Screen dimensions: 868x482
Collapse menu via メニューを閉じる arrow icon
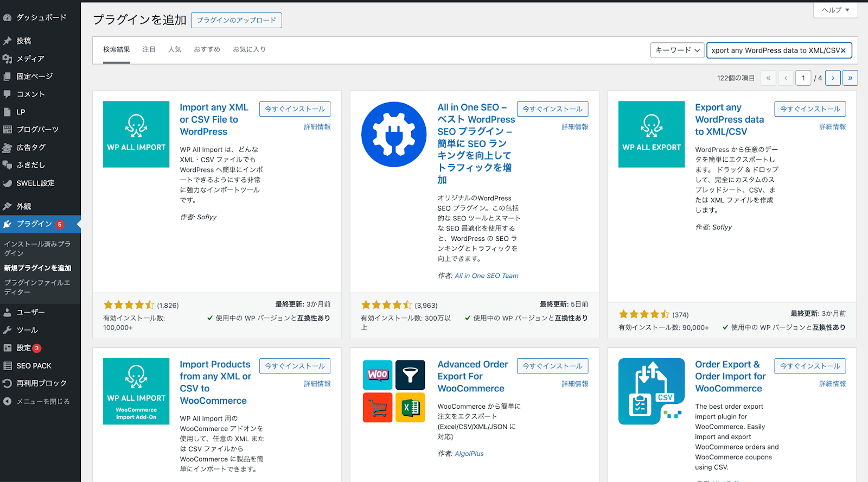pyautogui.click(x=7, y=402)
